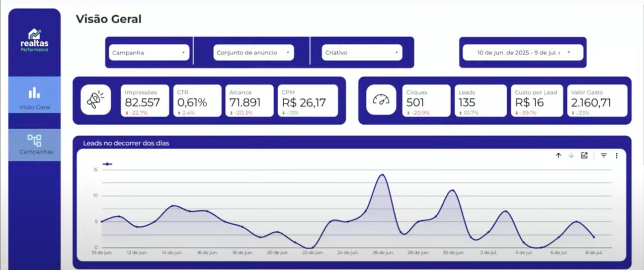Screen dimensions: 644x270
Task: Go to the Campanhas tab
Action: [x=34, y=144]
